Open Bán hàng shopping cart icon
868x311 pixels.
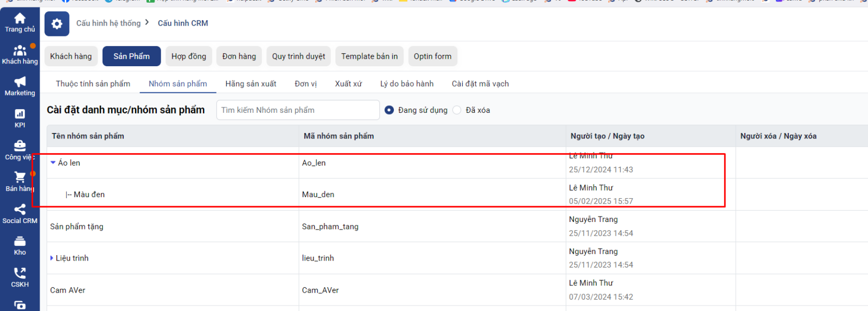point(20,177)
